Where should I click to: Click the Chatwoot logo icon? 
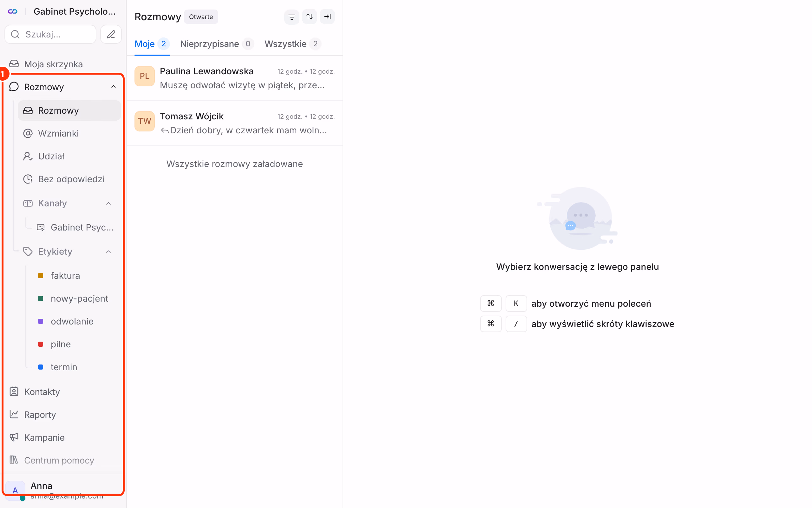click(13, 11)
